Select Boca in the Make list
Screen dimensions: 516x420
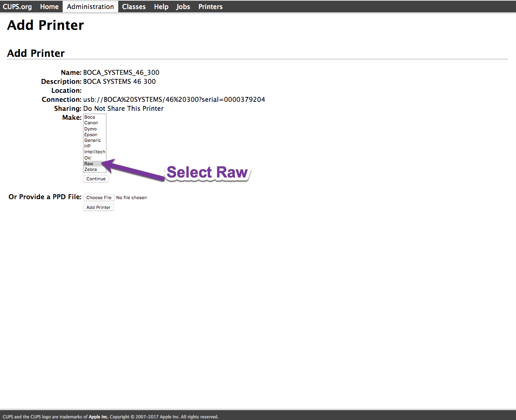[x=95, y=117]
